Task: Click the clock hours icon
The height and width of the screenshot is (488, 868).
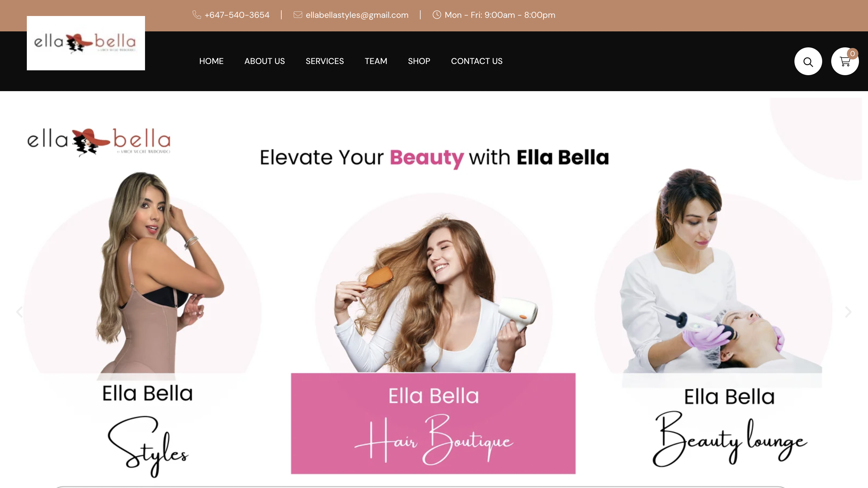Action: [437, 15]
